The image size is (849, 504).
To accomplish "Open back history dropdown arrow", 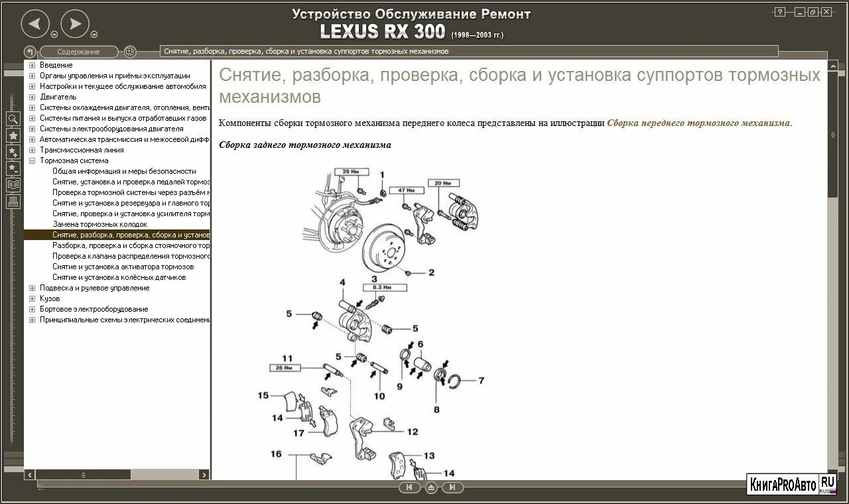I will coord(54,34).
